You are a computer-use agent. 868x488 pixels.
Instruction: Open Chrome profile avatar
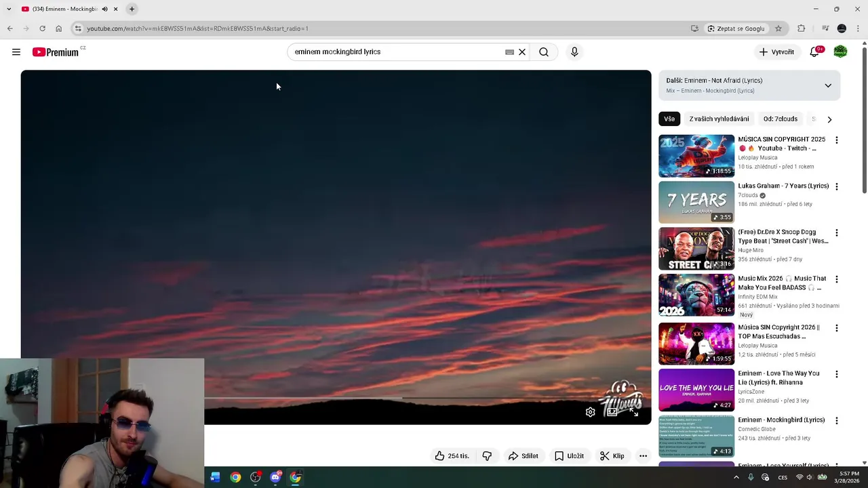click(x=842, y=28)
